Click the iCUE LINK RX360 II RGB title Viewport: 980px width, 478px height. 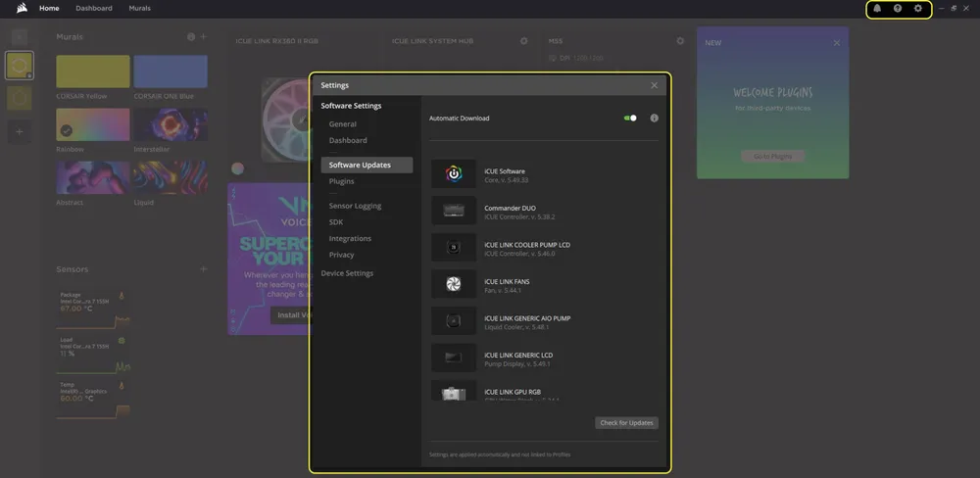pyautogui.click(x=277, y=41)
